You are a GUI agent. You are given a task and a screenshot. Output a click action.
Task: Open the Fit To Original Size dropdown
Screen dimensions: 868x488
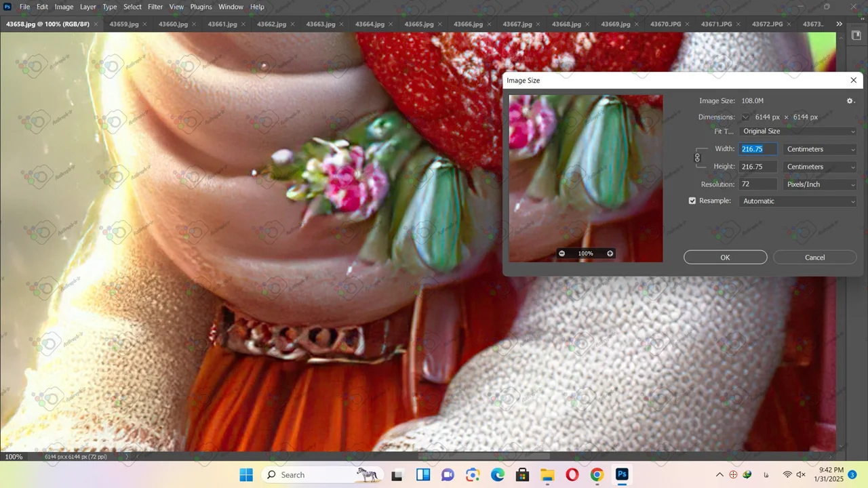(x=798, y=131)
